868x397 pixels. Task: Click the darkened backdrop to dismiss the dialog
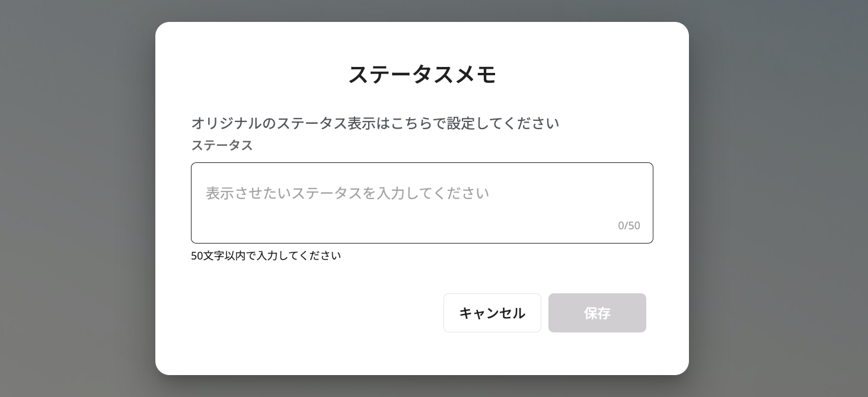(x=71, y=198)
